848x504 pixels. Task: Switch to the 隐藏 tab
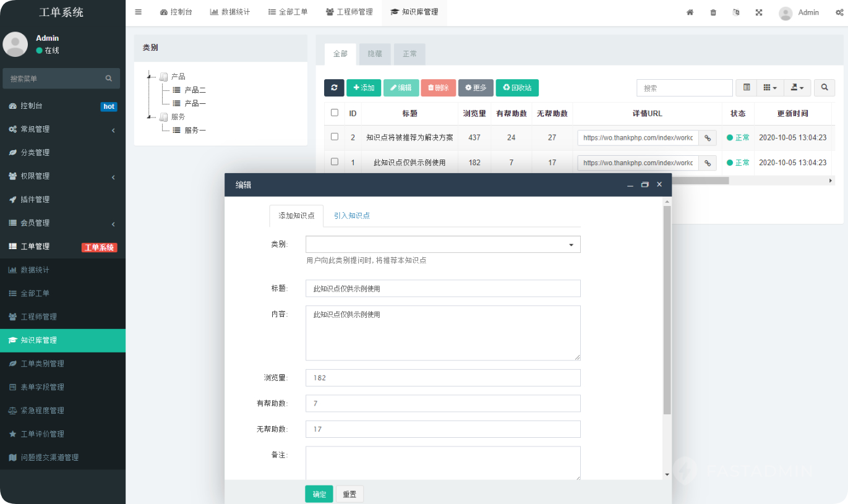coord(374,54)
